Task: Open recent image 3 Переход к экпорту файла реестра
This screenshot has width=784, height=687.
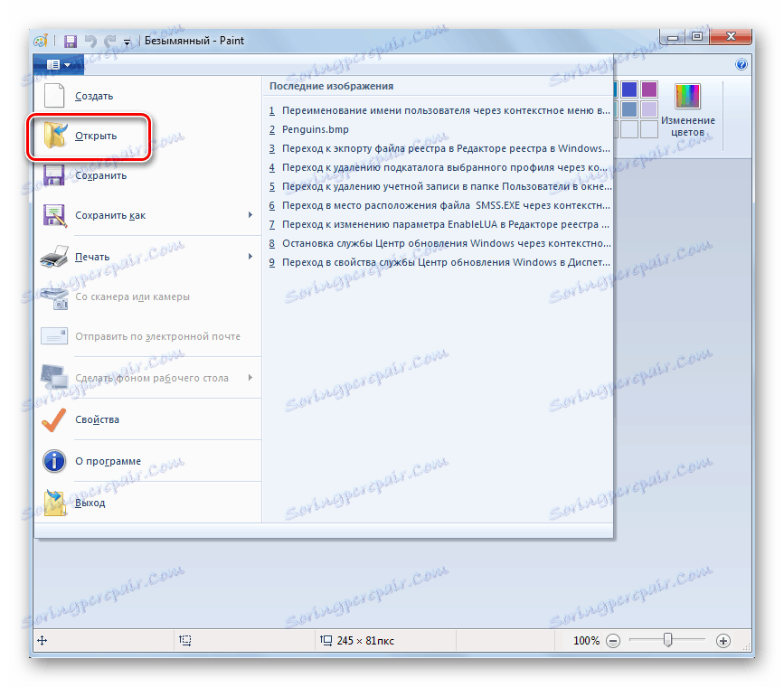Action: click(439, 148)
